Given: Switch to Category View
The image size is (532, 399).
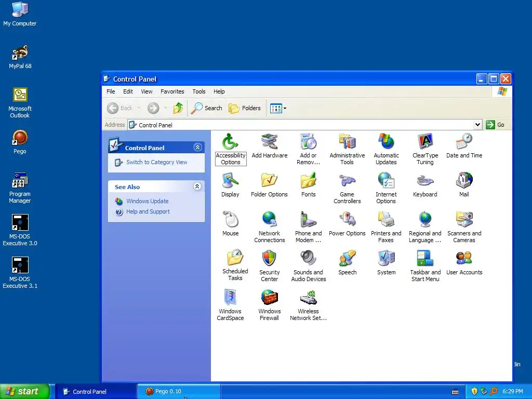Looking at the screenshot, I should click(x=156, y=162).
